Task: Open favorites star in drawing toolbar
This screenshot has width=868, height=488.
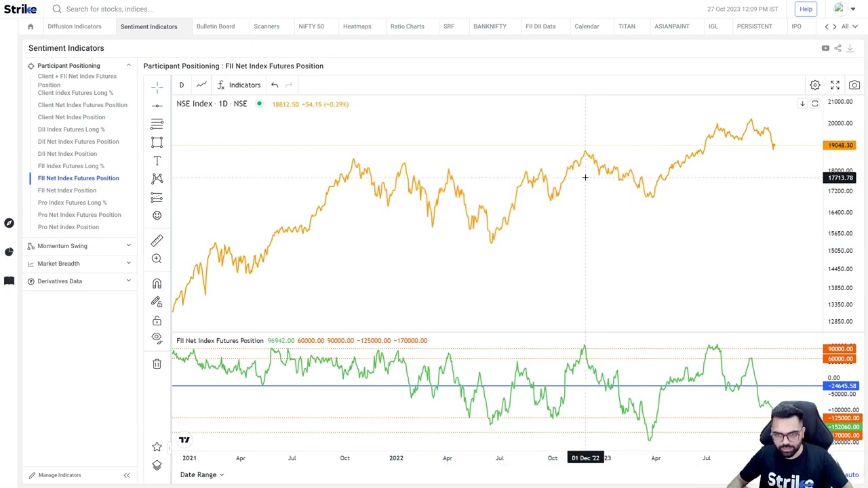Action: click(x=157, y=447)
